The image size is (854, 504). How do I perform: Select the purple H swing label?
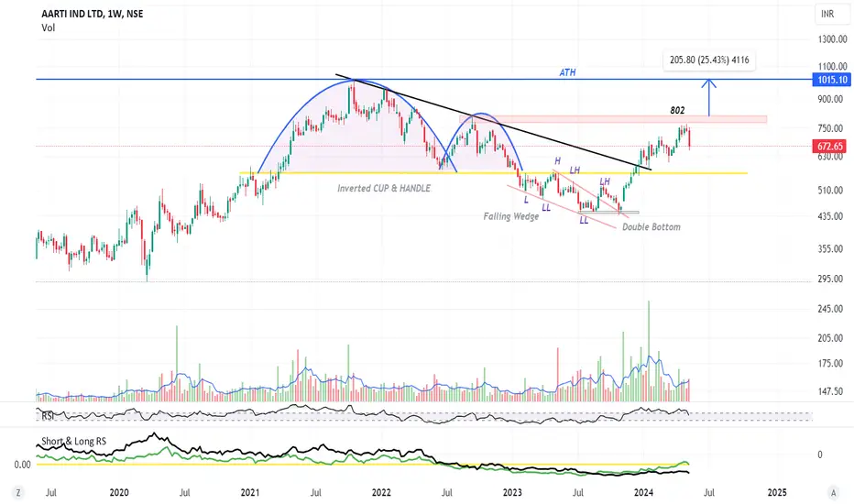coord(557,161)
